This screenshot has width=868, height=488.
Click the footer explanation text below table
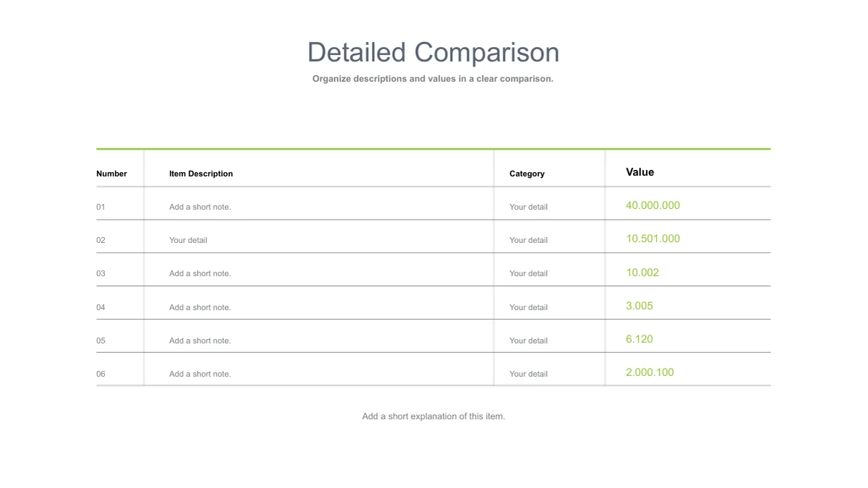click(433, 416)
